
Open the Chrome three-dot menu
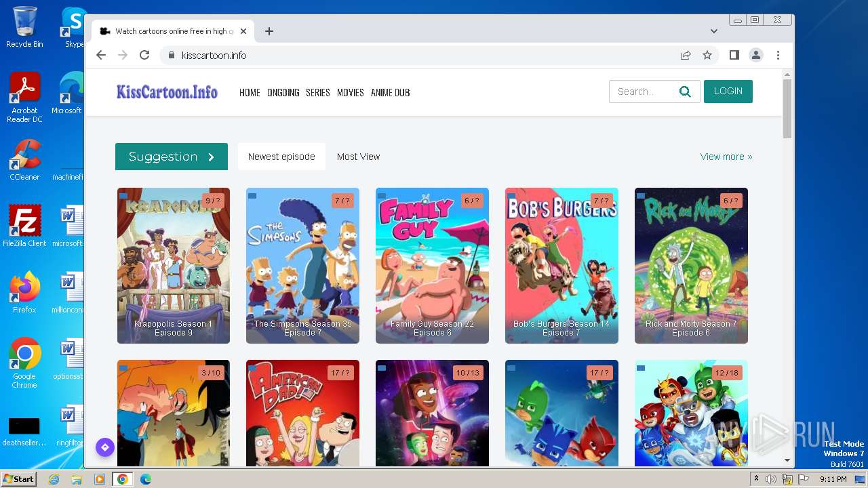(x=778, y=56)
